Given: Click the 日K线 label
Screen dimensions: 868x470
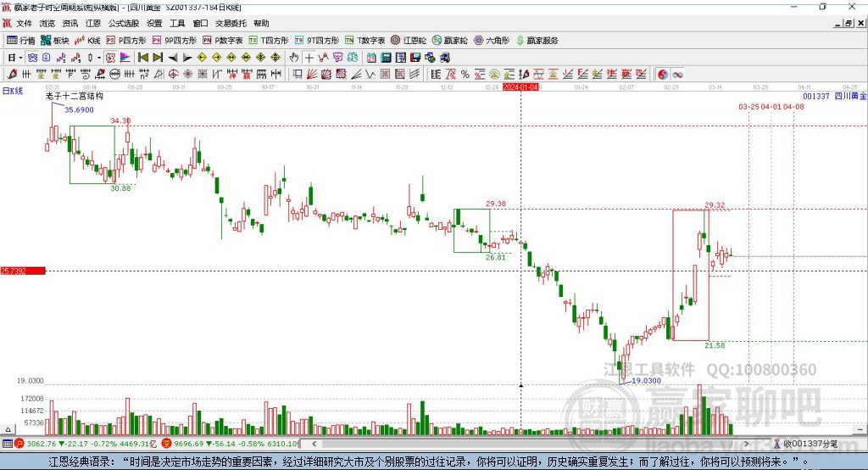Looking at the screenshot, I should [x=12, y=91].
